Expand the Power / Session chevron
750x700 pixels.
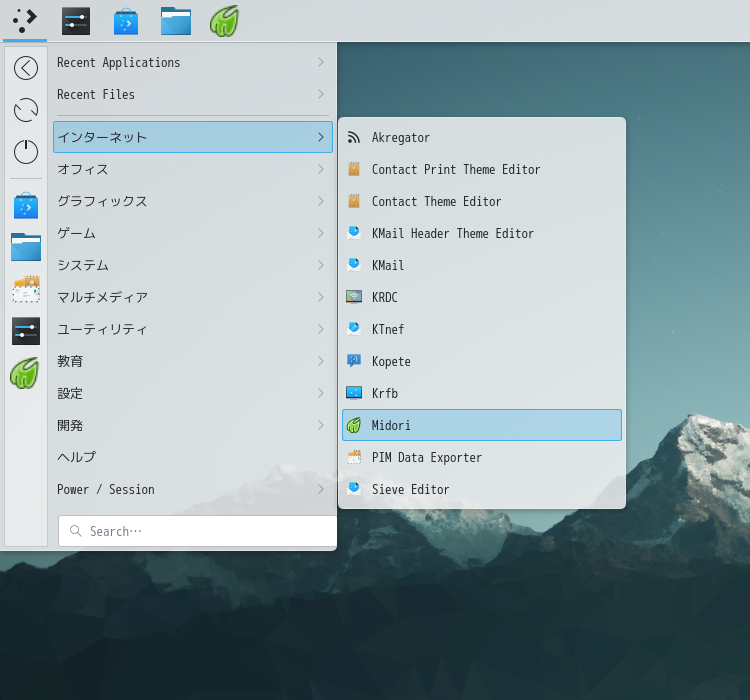tap(321, 489)
